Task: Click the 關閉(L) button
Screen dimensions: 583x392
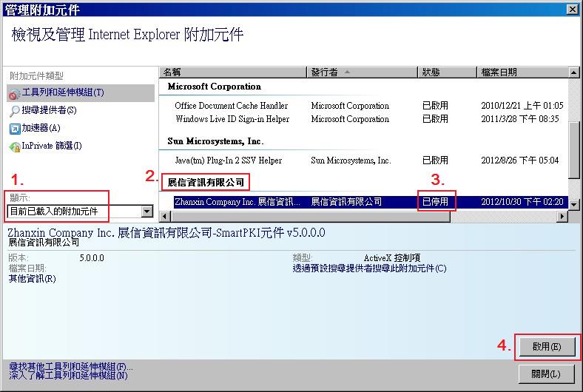Action: [546, 374]
